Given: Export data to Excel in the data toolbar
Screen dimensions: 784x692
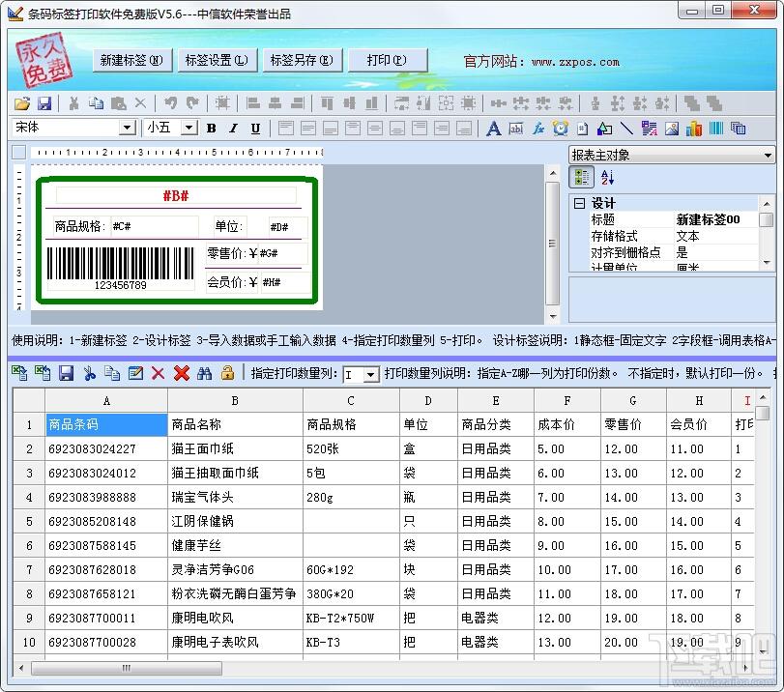Looking at the screenshot, I should [43, 373].
